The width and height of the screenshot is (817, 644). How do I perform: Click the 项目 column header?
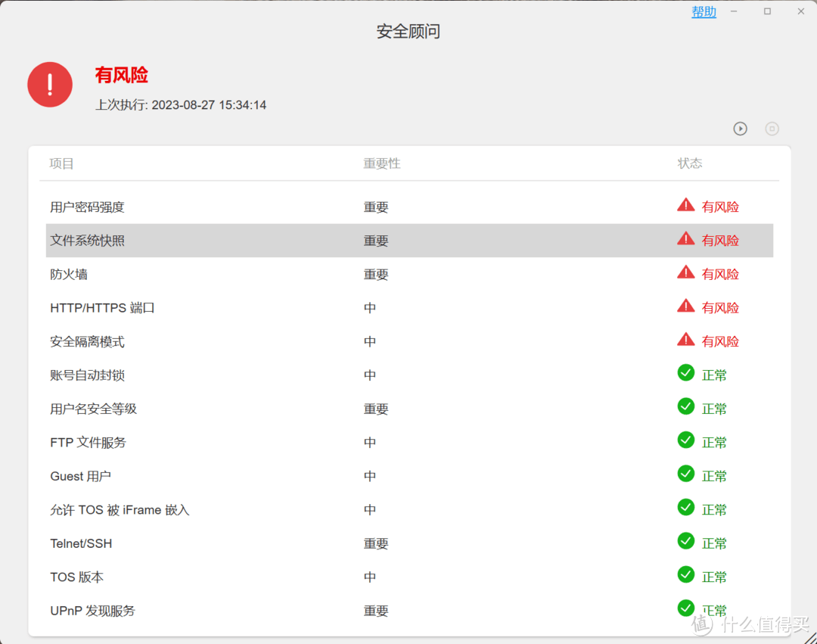pyautogui.click(x=61, y=163)
